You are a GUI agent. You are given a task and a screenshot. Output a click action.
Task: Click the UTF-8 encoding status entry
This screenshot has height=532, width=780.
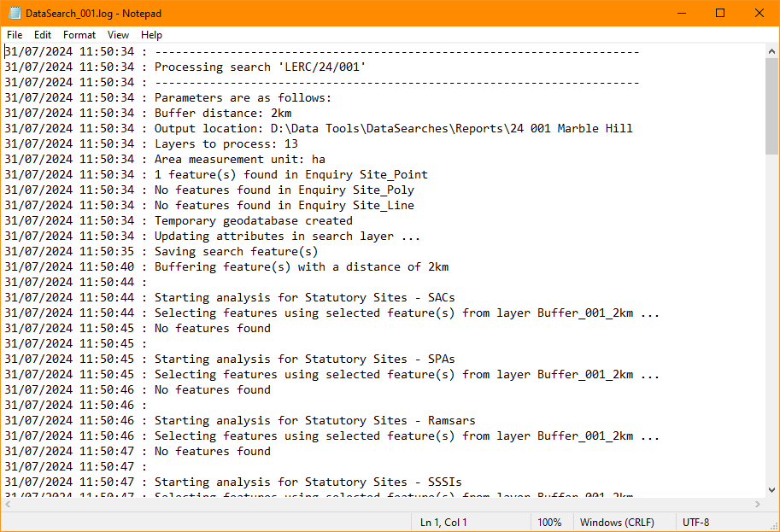(695, 522)
